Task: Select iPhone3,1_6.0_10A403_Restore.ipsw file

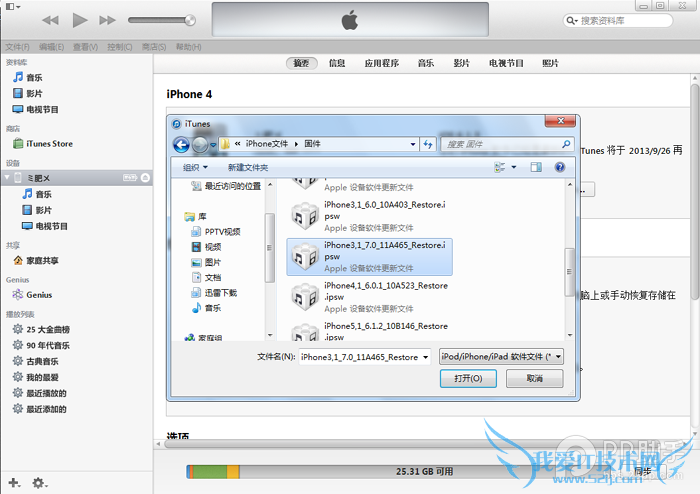Action: pos(369,216)
